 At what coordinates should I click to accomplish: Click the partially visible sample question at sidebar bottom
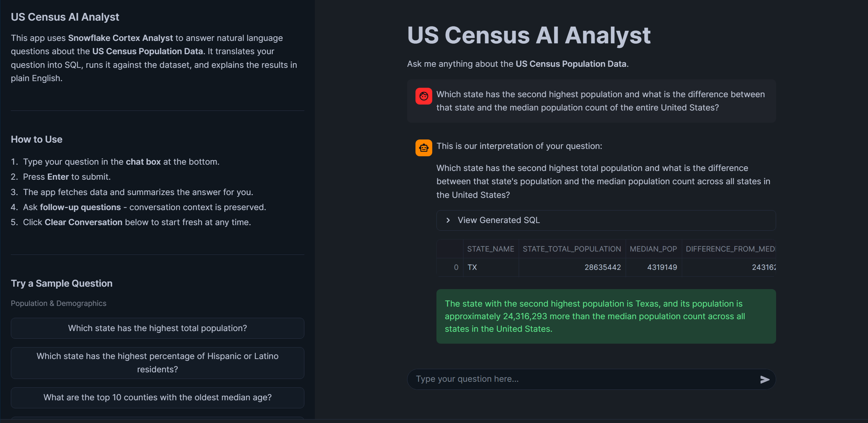pos(157,421)
